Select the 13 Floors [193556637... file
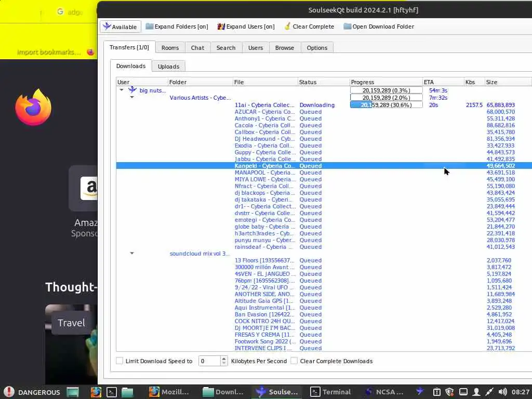 [x=264, y=260]
